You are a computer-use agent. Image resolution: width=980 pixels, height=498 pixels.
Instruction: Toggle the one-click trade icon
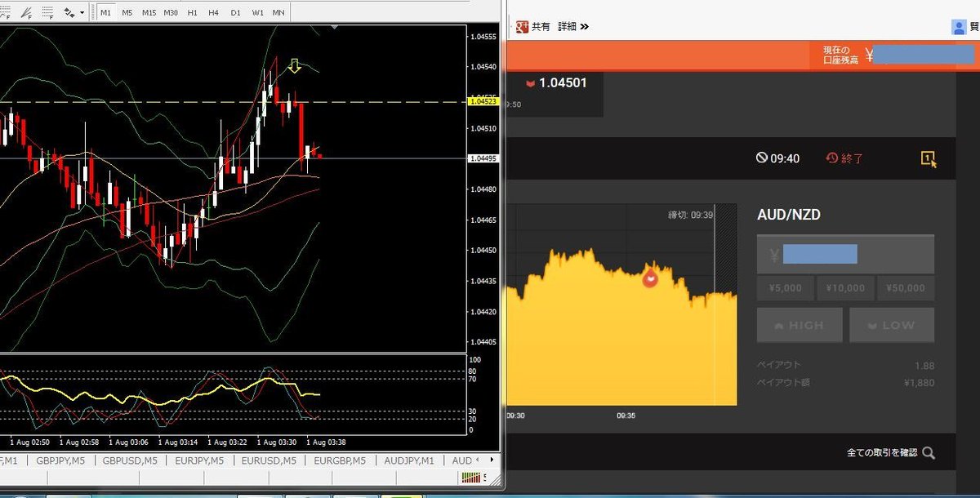point(929,159)
